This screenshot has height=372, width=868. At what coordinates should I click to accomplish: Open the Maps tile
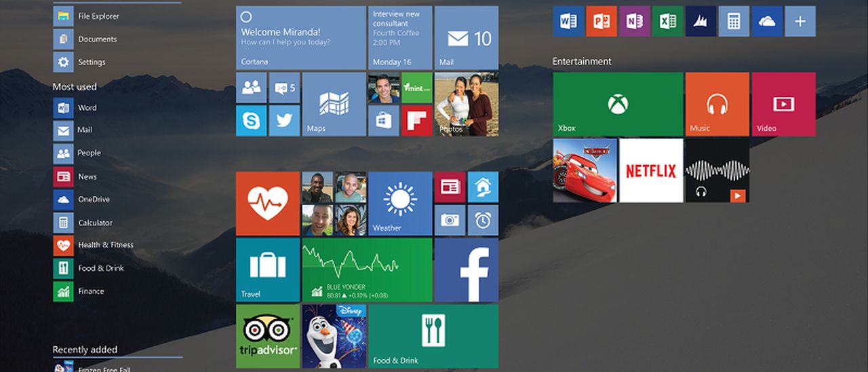tap(334, 104)
